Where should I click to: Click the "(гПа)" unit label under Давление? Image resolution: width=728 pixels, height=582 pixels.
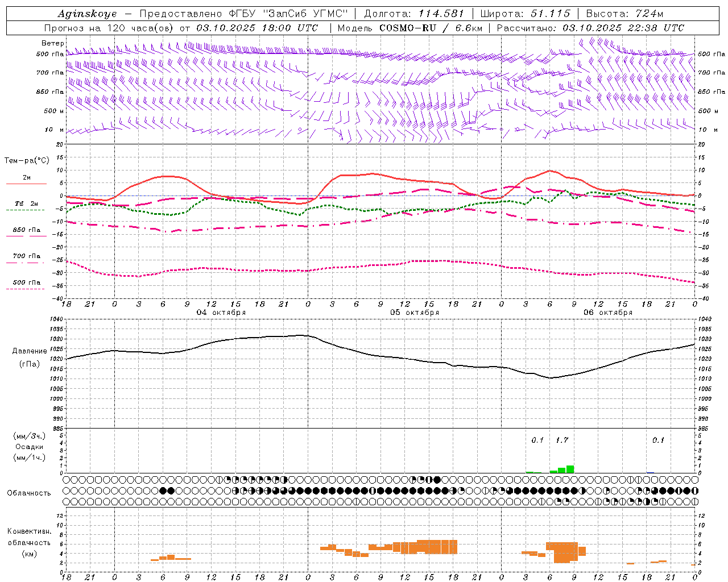click(x=30, y=364)
